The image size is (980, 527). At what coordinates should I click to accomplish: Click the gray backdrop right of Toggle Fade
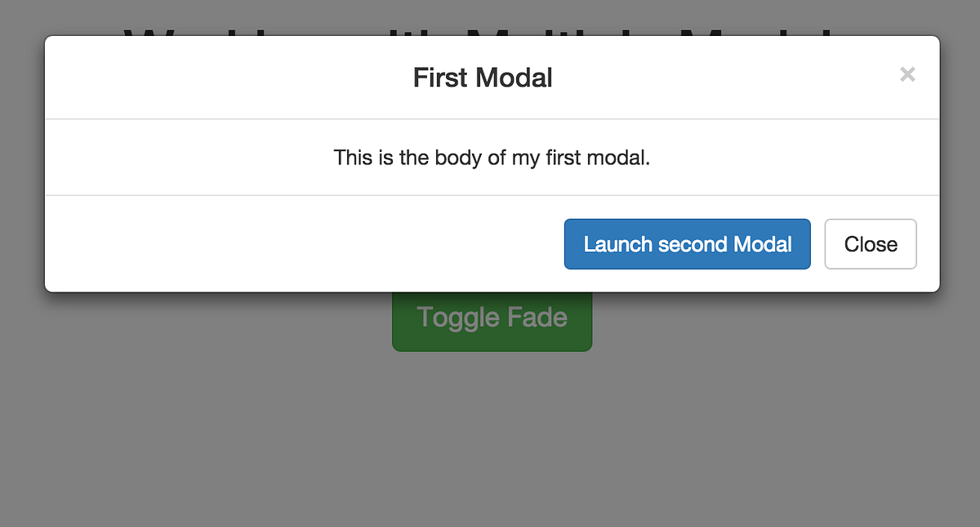(786, 323)
